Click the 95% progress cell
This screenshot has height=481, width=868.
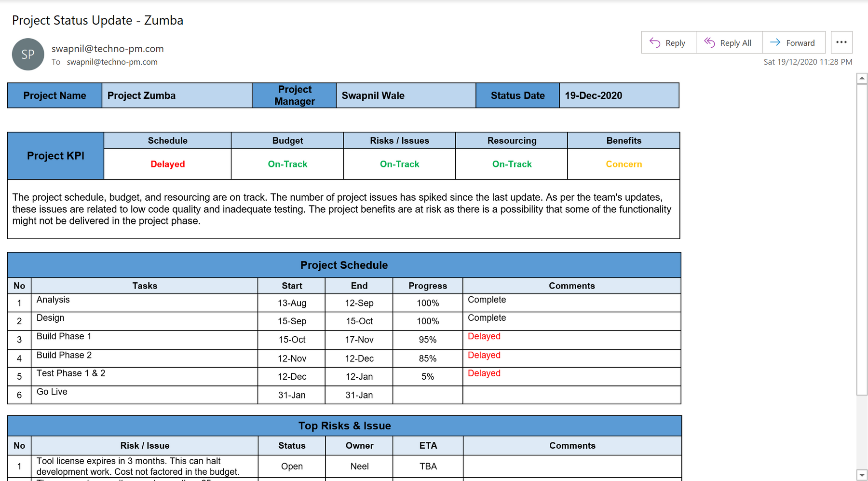(427, 340)
